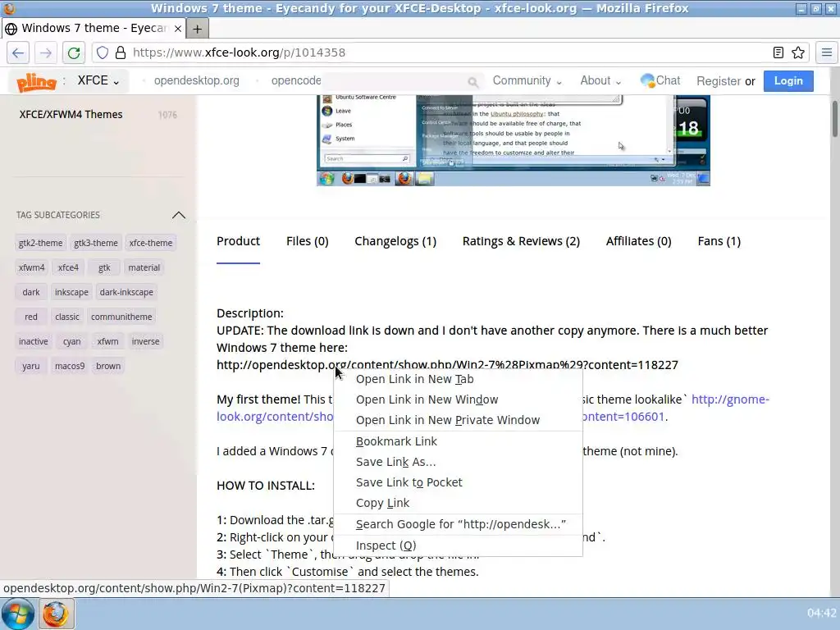This screenshot has height=630, width=840.
Task: Open the Windows-style start menu orb
Action: coord(17,614)
